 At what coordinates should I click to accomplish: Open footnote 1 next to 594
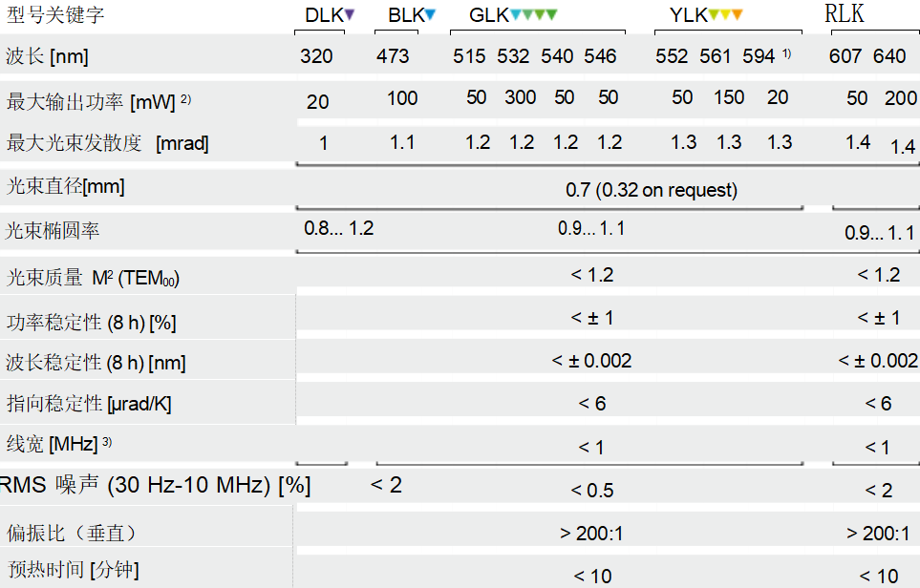click(x=787, y=52)
